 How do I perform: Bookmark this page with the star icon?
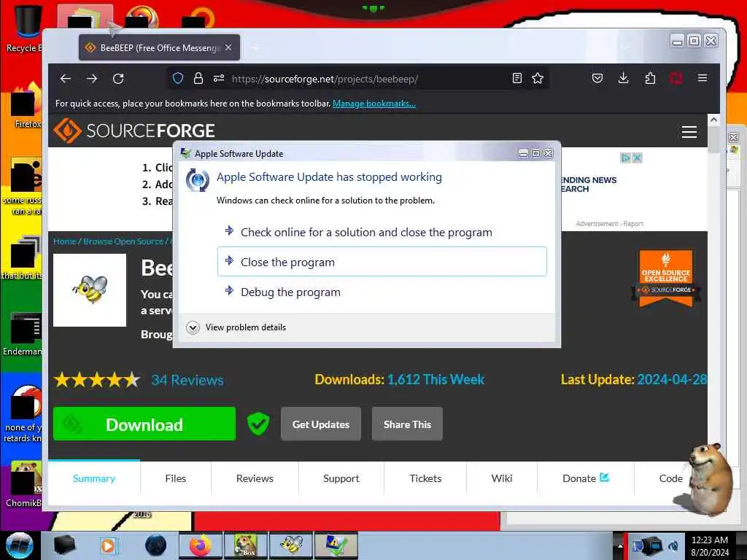click(x=538, y=79)
